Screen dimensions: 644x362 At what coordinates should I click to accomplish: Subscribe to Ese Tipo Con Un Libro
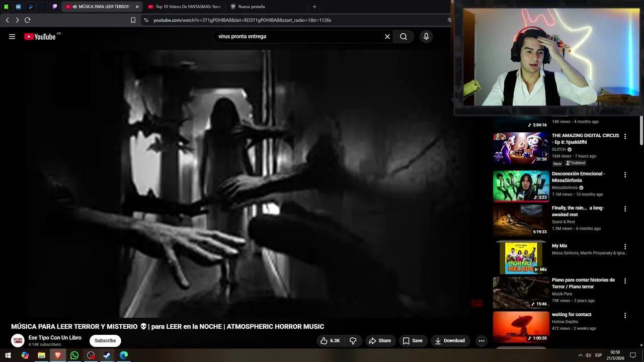pyautogui.click(x=105, y=340)
